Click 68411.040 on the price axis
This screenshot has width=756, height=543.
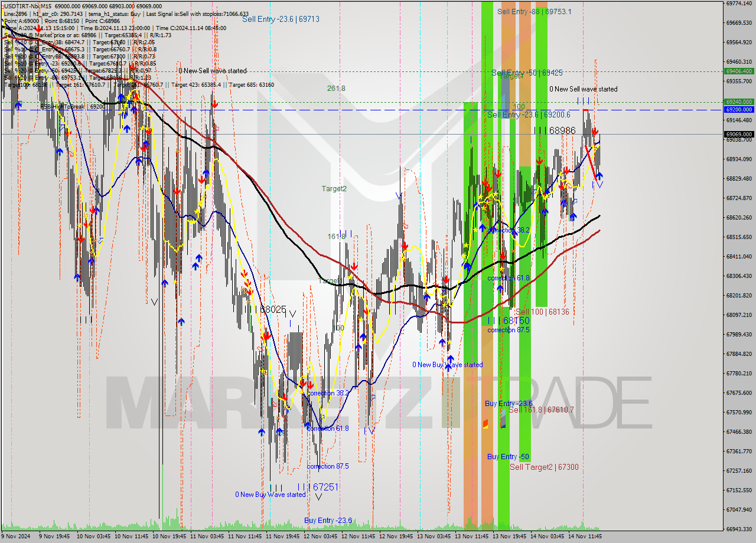tap(739, 257)
